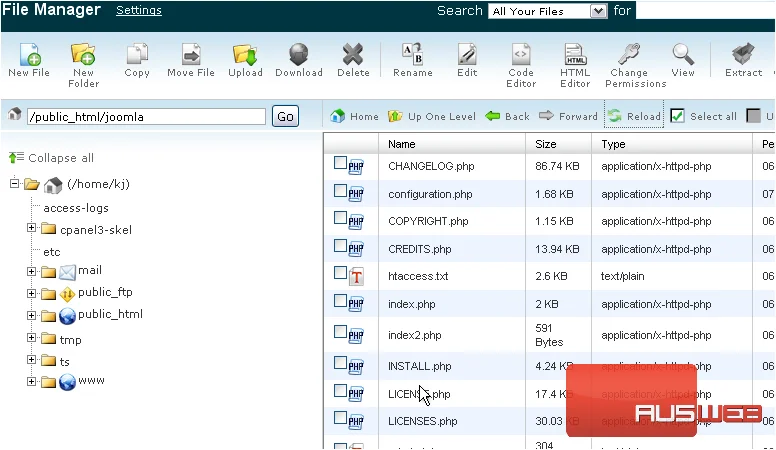Expand the www folder
The width and height of the screenshot is (776, 450).
31,381
